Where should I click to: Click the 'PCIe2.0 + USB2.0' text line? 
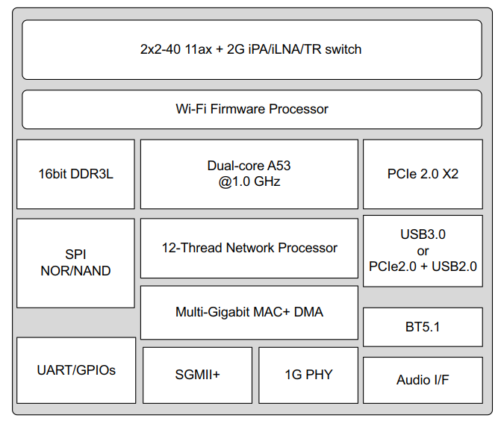pos(423,266)
